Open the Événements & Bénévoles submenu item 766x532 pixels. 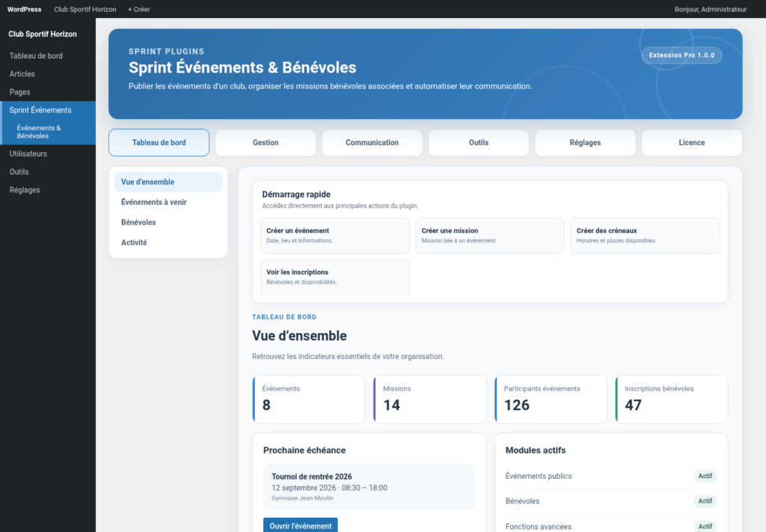[x=48, y=132]
